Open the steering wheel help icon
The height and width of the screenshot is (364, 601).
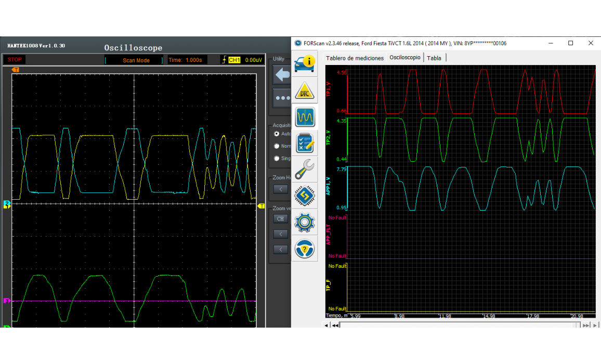click(x=305, y=249)
